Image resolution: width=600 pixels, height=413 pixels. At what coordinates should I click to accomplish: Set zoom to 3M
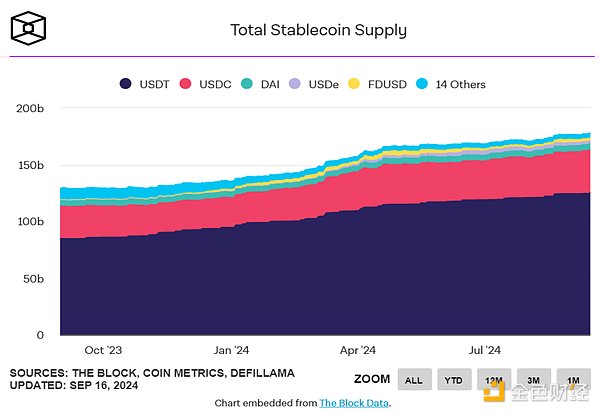(x=533, y=379)
